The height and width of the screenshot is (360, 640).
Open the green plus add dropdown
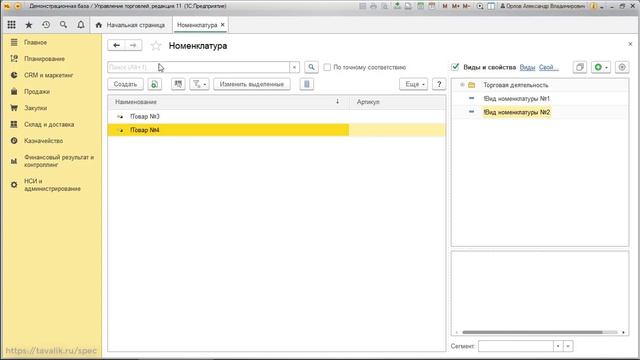(x=601, y=67)
